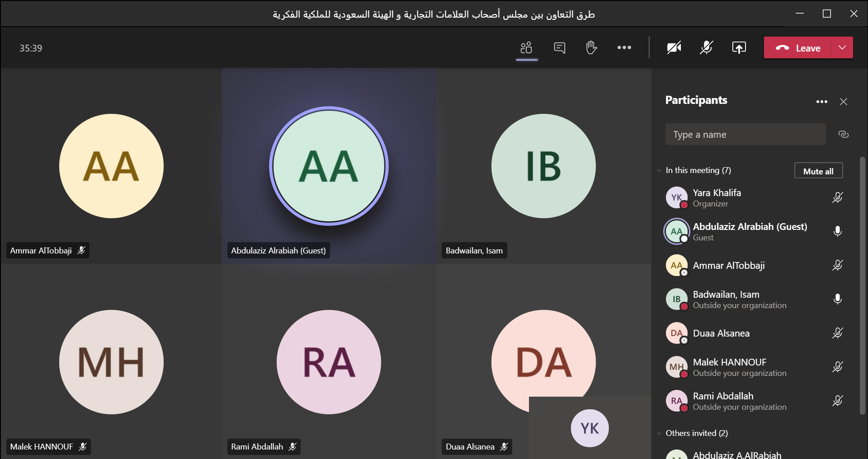Collapse the In this meeting section
868x459 pixels.
click(659, 171)
